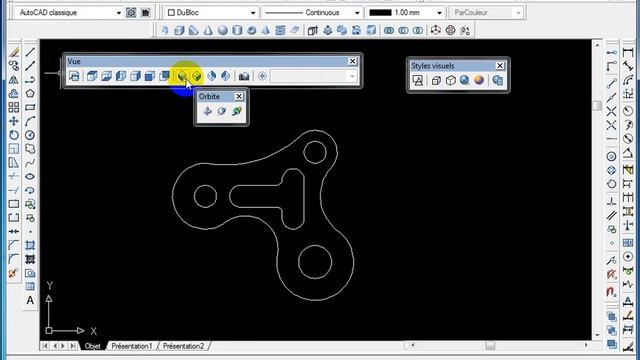Switch to the Présentation1 tab
Viewport: 640px width, 360px height.
click(x=131, y=346)
